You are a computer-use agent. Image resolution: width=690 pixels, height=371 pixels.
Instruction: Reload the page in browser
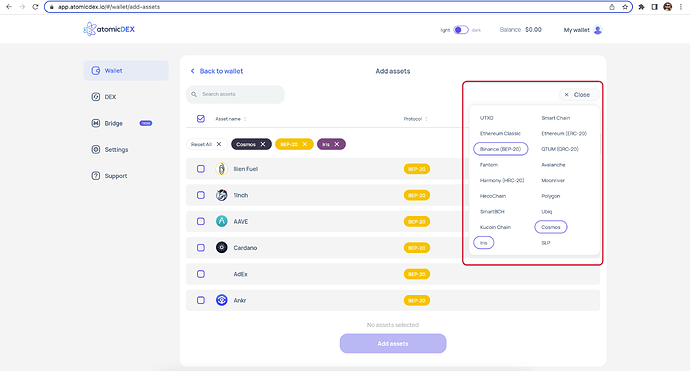(x=35, y=7)
